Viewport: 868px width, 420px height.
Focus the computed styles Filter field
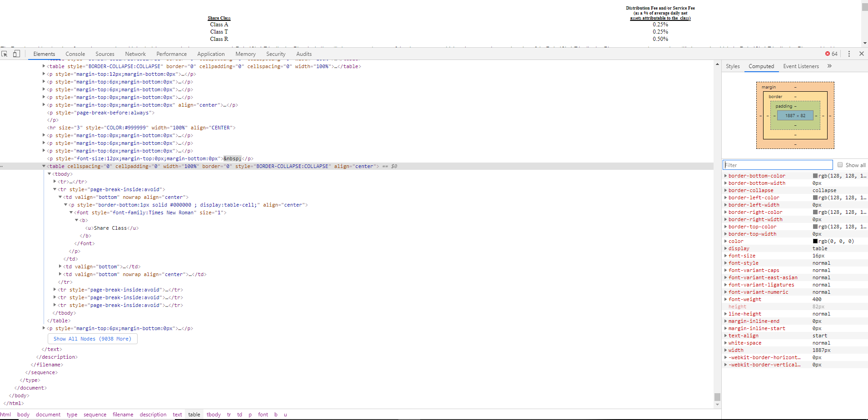(x=778, y=165)
